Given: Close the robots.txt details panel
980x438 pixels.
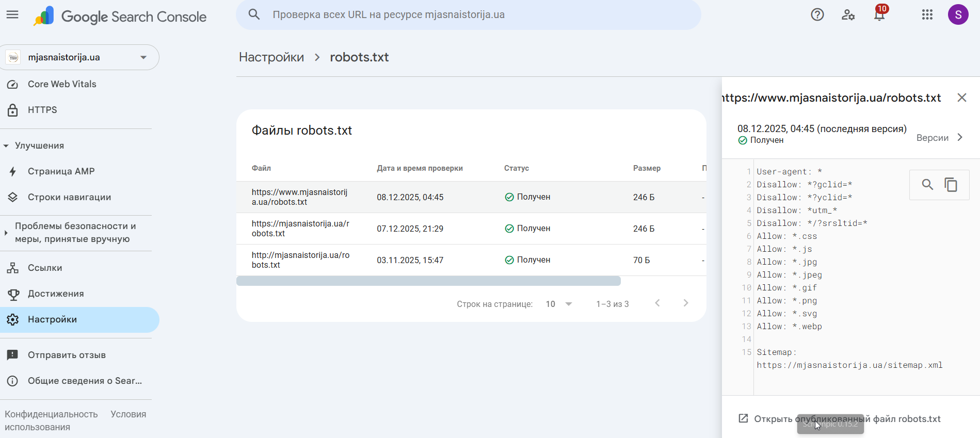Looking at the screenshot, I should (x=962, y=98).
